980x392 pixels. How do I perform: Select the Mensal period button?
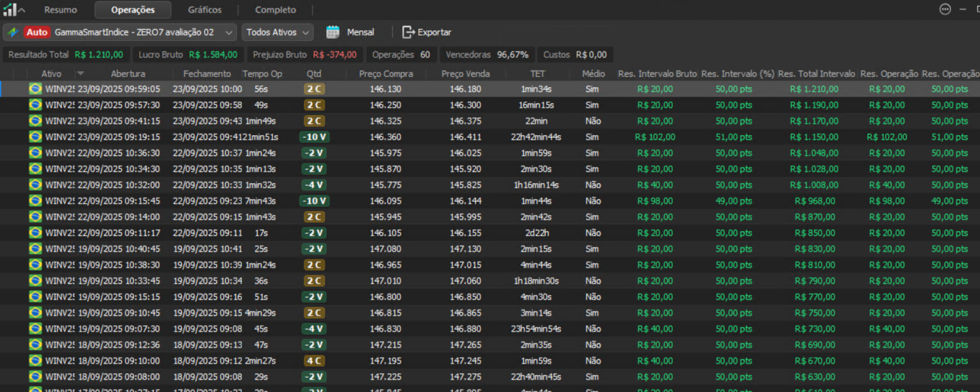[x=360, y=32]
